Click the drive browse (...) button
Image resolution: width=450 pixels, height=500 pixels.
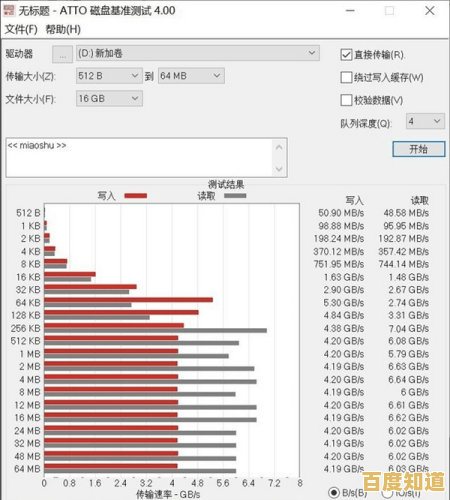(62, 54)
